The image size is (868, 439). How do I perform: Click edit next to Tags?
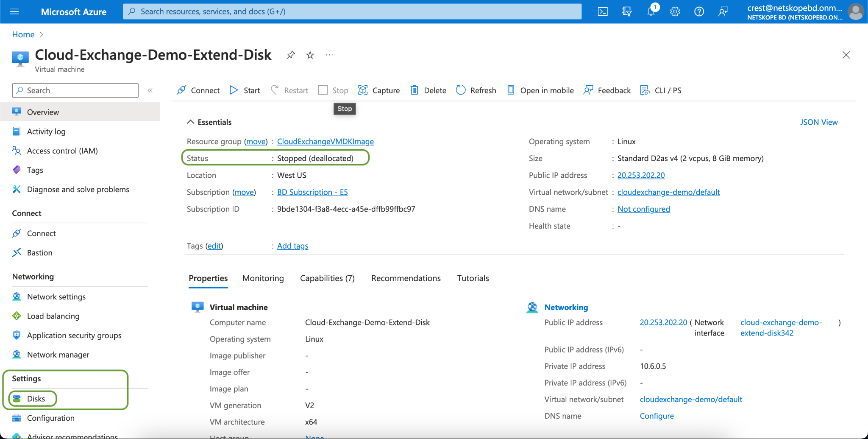click(214, 246)
